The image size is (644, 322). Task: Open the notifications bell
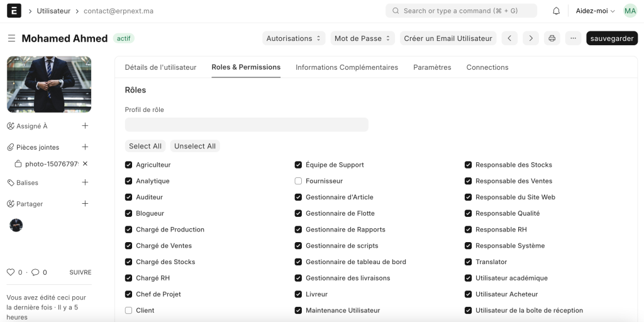click(556, 11)
